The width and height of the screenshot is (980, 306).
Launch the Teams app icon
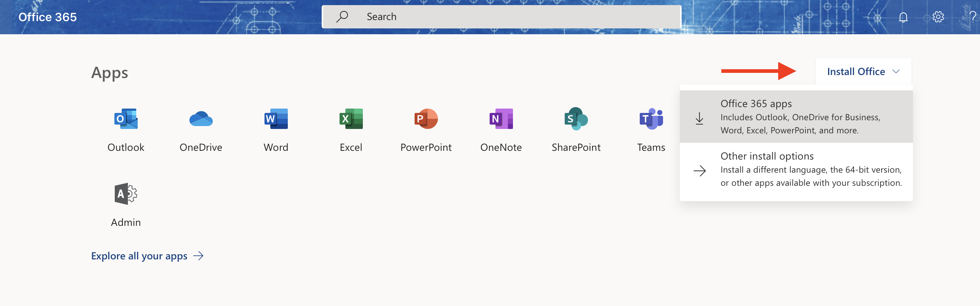coord(651,119)
